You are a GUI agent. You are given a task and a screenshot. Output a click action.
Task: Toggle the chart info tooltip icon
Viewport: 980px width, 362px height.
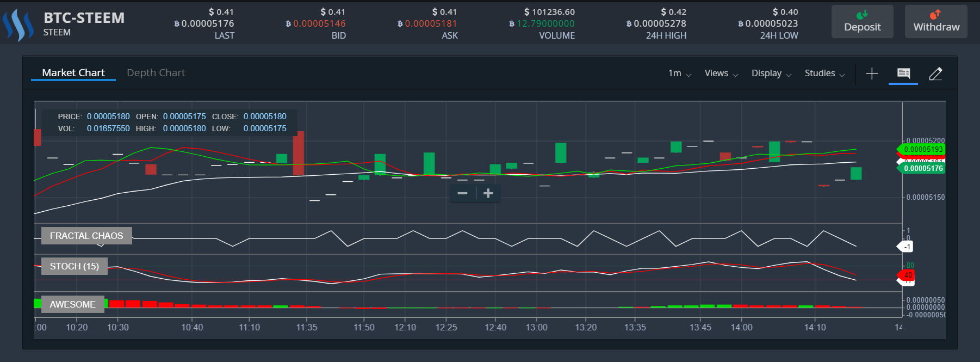[x=903, y=73]
